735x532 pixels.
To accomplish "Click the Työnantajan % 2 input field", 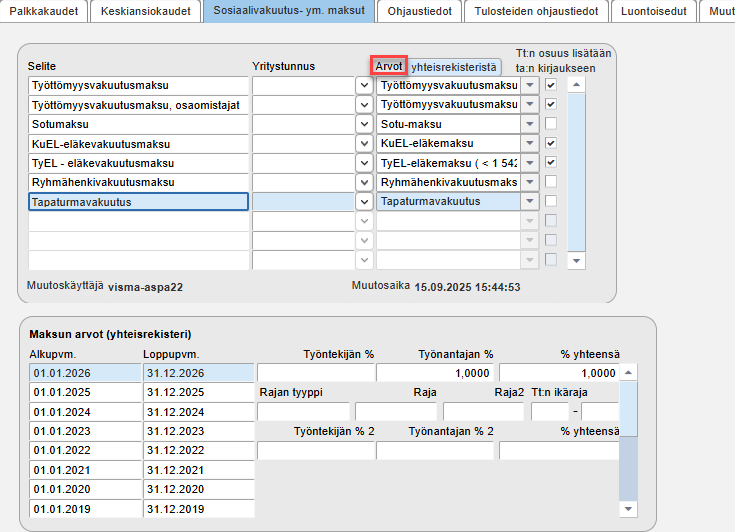I will [x=435, y=450].
